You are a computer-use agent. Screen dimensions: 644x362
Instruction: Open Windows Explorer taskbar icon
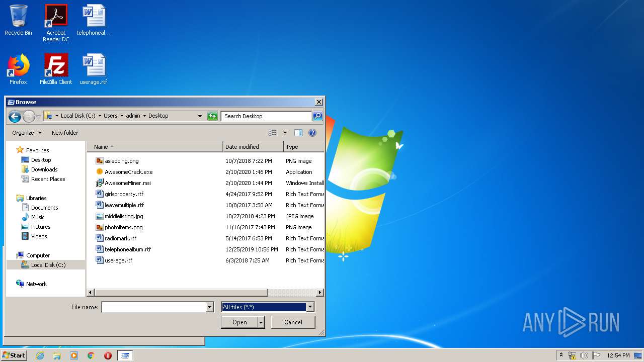(x=57, y=355)
